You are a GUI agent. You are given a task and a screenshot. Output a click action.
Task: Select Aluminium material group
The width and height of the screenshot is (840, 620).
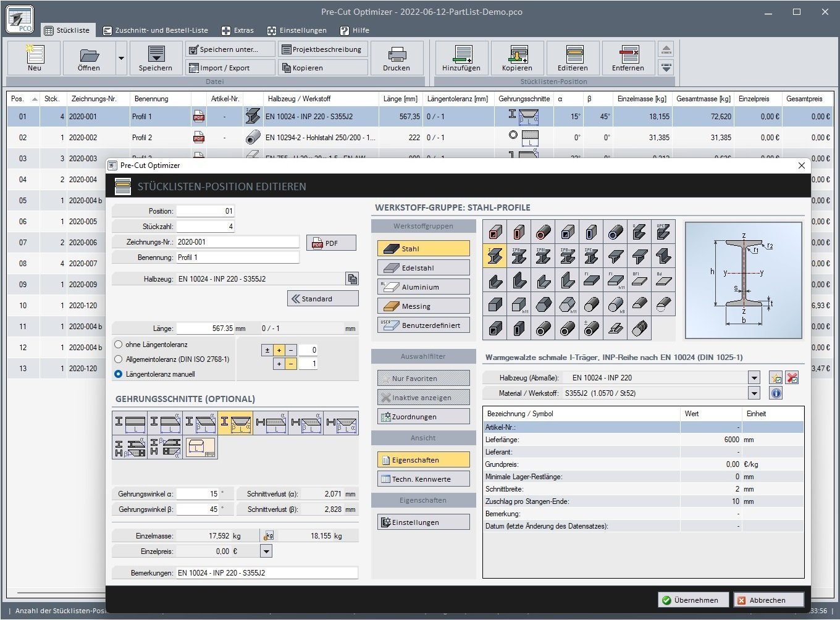tap(424, 287)
